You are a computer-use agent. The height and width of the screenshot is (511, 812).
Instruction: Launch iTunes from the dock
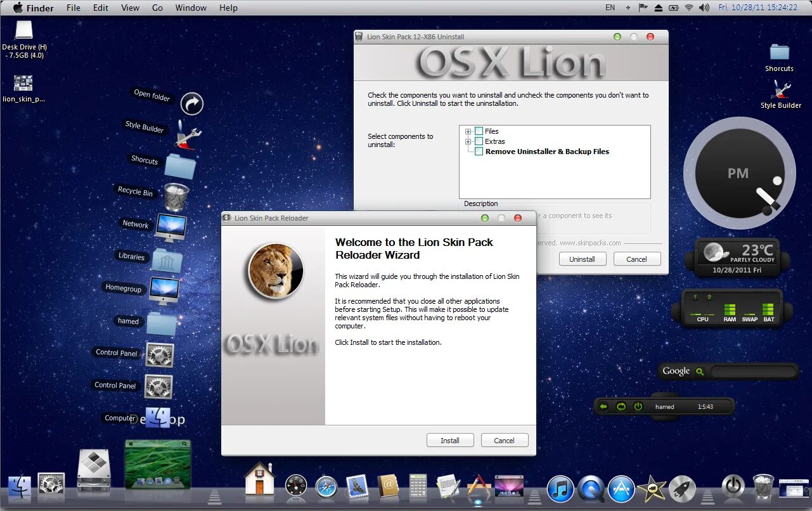tap(560, 489)
